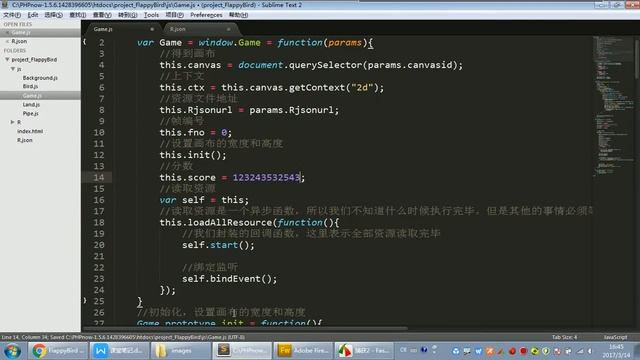This screenshot has height=360, width=640.
Task: Place cursor on score value 123243532543
Action: point(266,177)
